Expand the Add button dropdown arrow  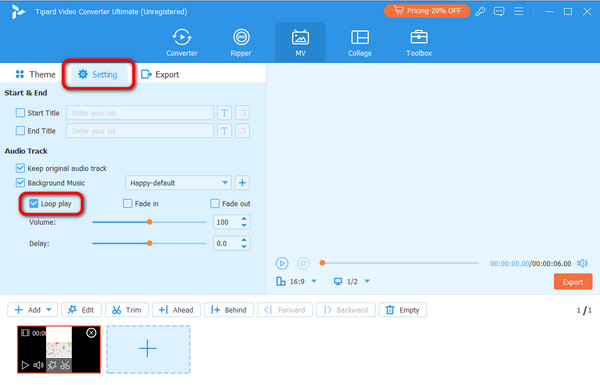point(49,310)
